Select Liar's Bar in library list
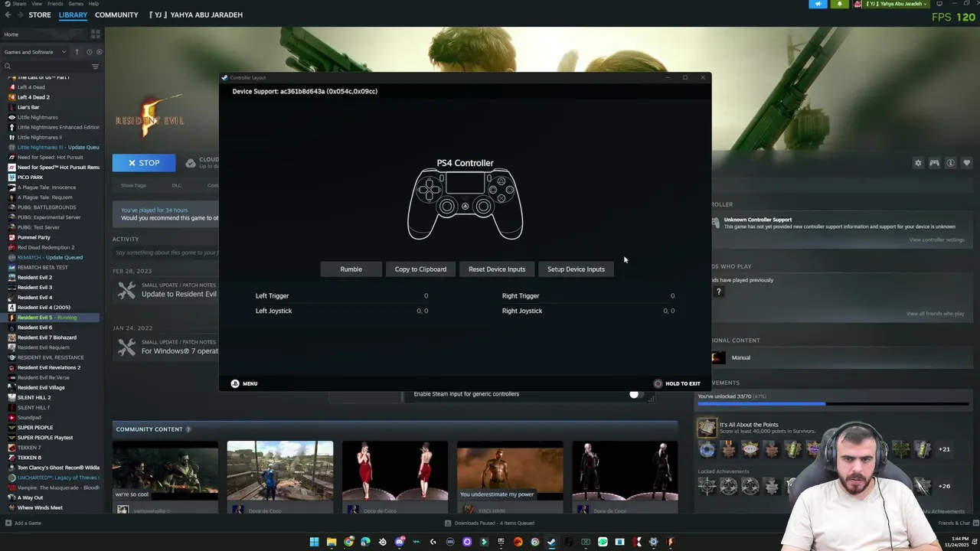980x551 pixels. tap(28, 107)
